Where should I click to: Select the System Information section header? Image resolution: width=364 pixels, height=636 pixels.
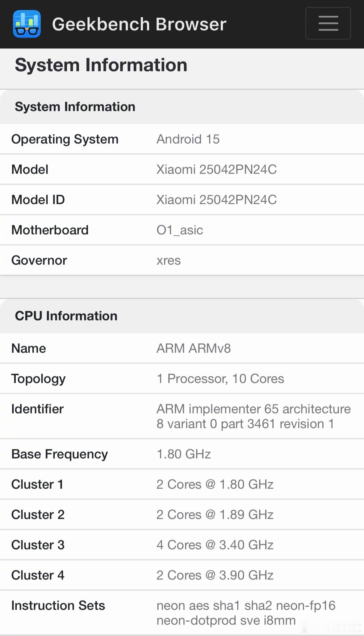75,107
